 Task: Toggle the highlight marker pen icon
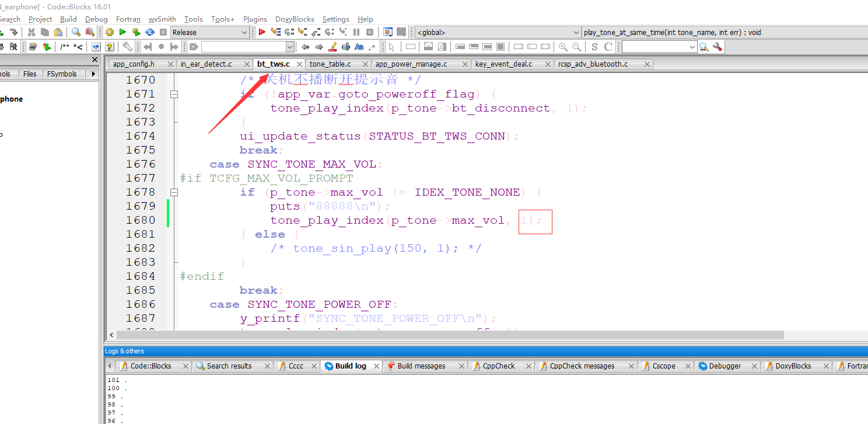coord(333,47)
